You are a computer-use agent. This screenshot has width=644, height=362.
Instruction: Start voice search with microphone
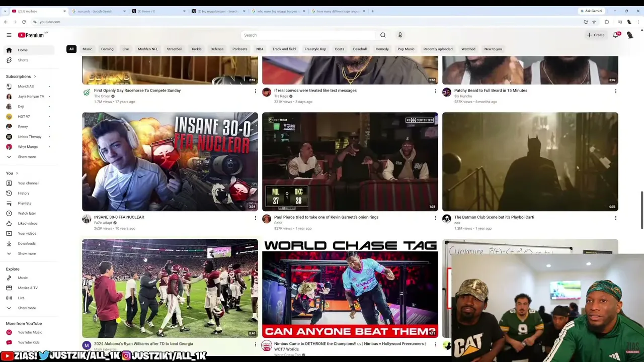(400, 35)
